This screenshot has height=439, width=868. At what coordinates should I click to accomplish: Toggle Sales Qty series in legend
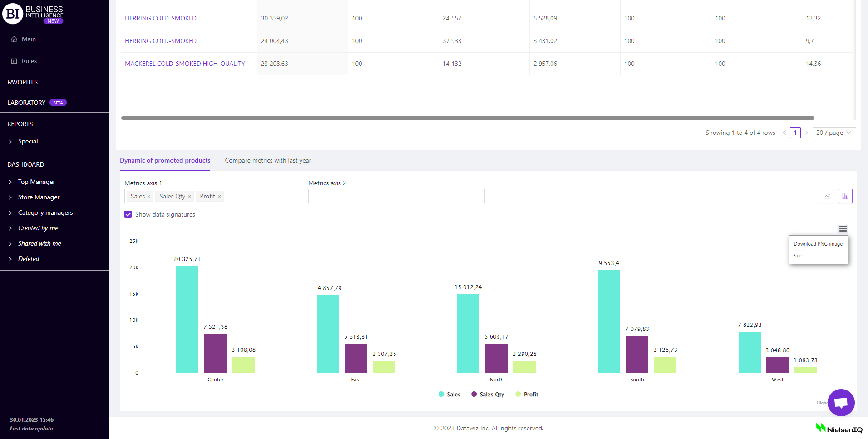pyautogui.click(x=488, y=395)
